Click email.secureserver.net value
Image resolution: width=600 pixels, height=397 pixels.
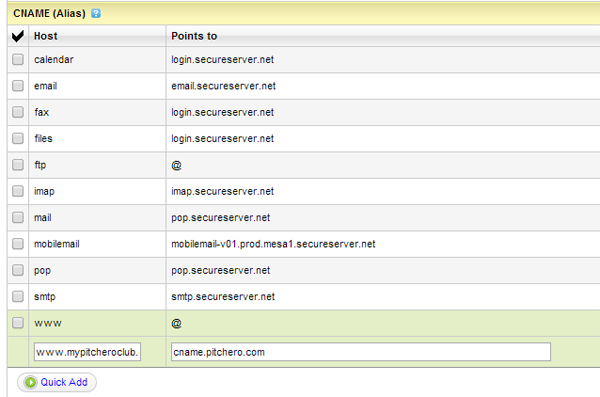223,86
